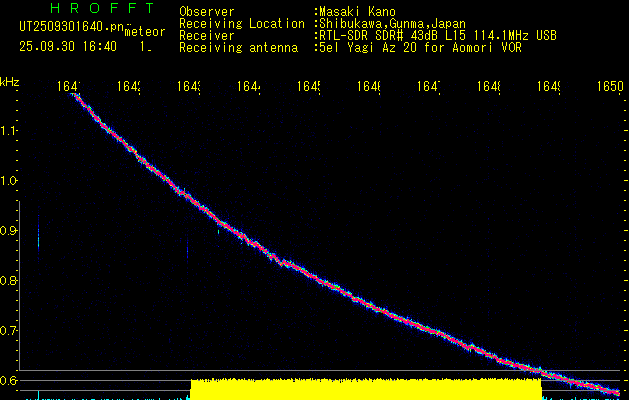Click the yellow signal level bar
The height and width of the screenshot is (400, 629).
[365, 389]
